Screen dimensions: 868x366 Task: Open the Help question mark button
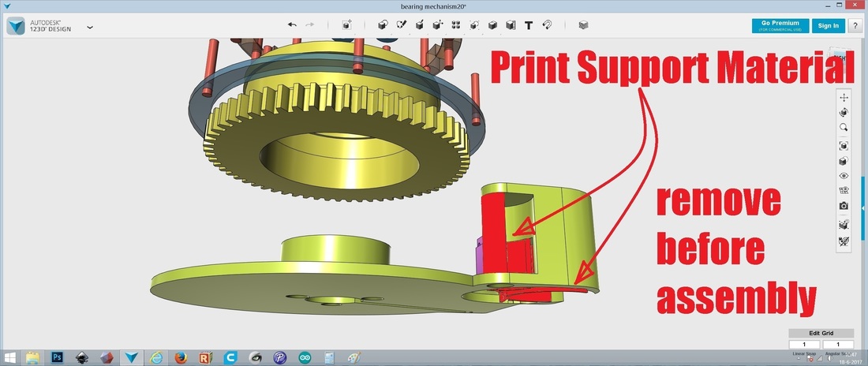[x=855, y=25]
